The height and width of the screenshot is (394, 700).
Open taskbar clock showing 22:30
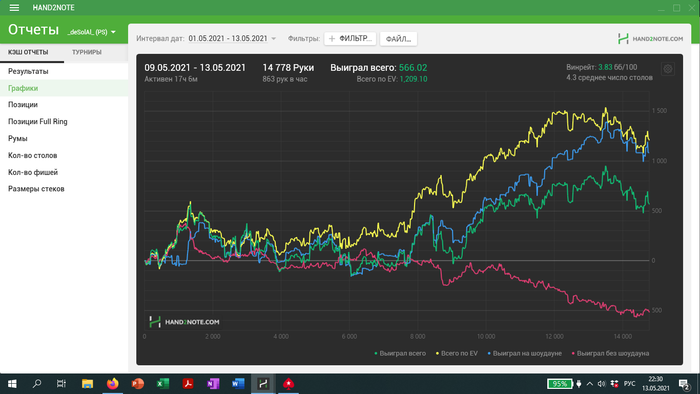(x=656, y=384)
